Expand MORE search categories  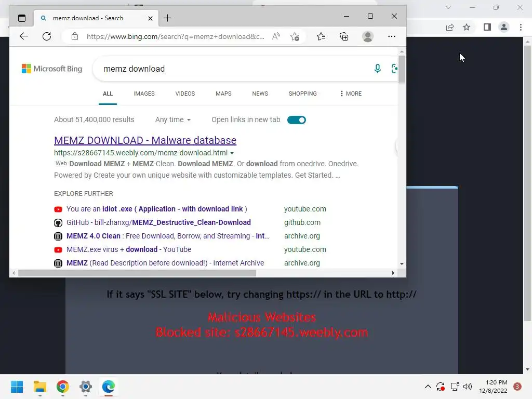pos(351,94)
